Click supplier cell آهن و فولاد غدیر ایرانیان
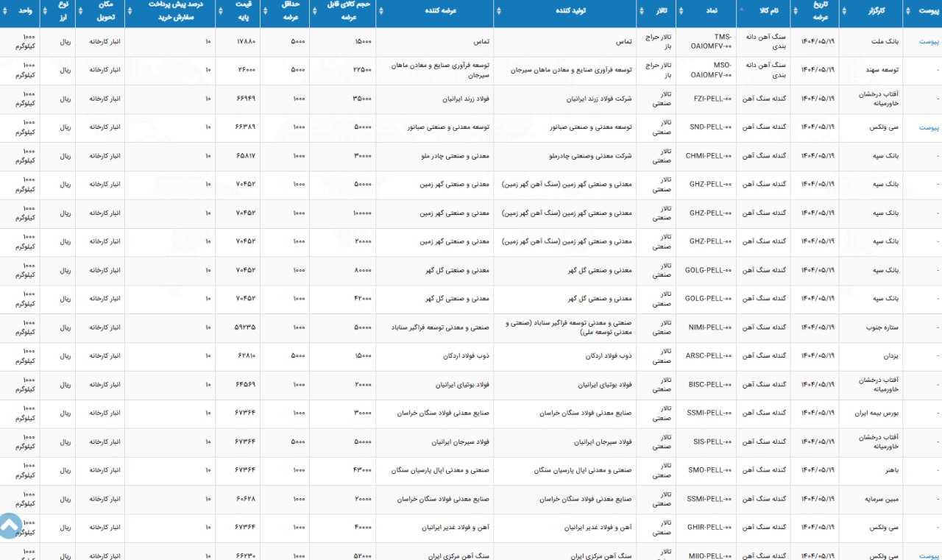Screen dimensions: 942x560 [456, 527]
